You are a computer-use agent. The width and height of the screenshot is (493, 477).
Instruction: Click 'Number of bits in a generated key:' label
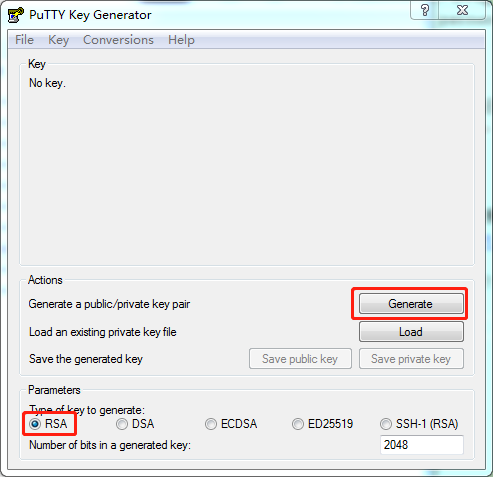(110, 445)
